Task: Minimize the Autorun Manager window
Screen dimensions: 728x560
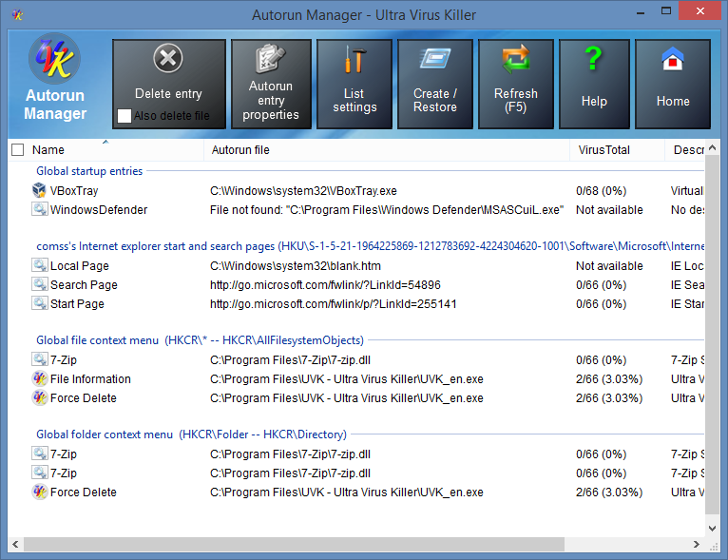Action: coord(641,12)
